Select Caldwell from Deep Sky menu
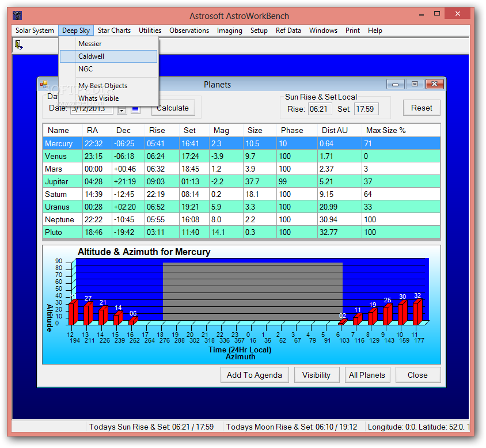The image size is (486, 448). (x=108, y=56)
